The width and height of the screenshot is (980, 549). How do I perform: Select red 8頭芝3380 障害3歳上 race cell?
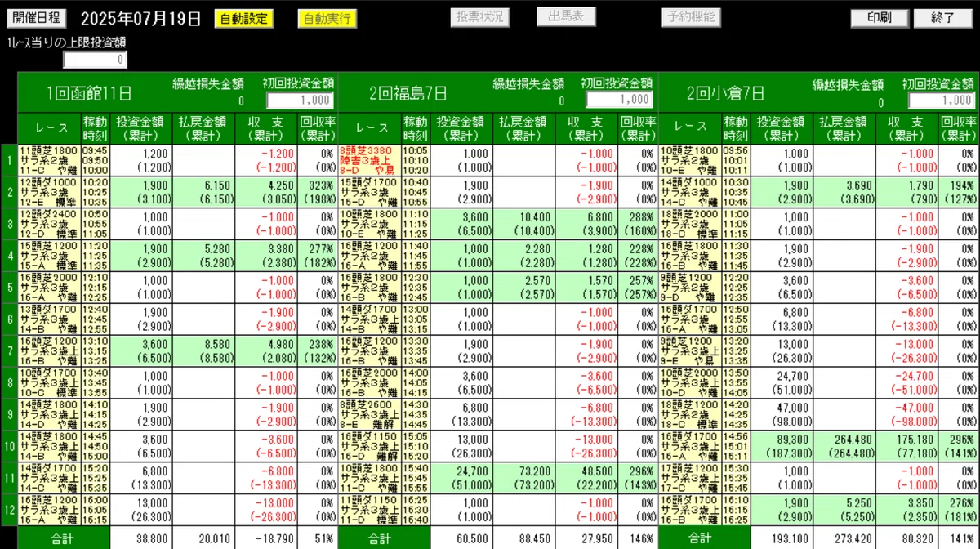369,160
